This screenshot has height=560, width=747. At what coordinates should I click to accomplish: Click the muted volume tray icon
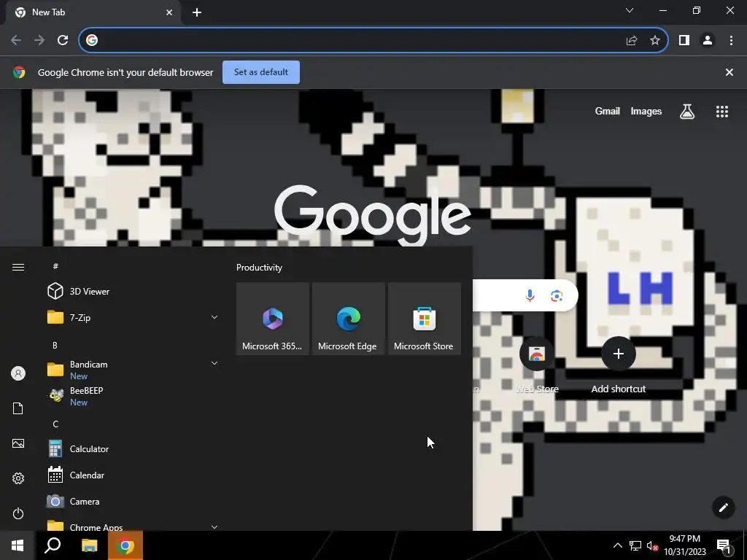coord(653,545)
